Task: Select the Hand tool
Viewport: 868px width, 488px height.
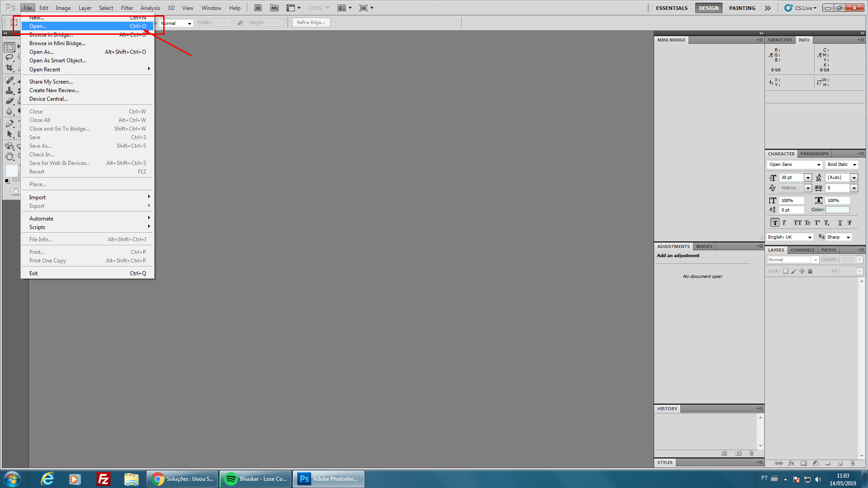Action: click(x=9, y=156)
